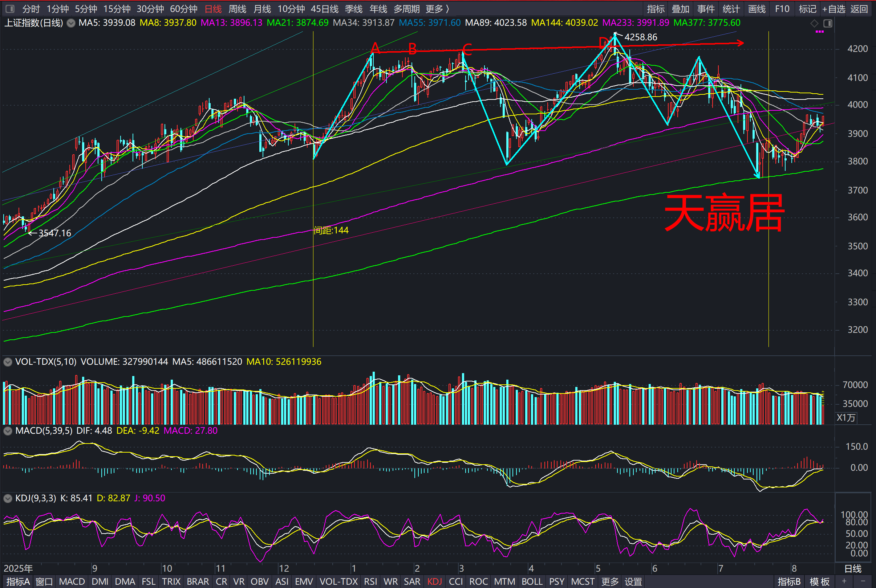876x588 pixels.
Task: Add the index with the +自选 button
Action: pos(834,9)
